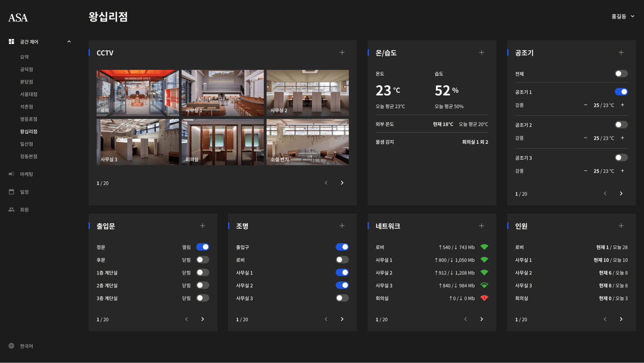Viewport: 644px width, 363px height.
Task: Select 분당점 branch in sidebar
Action: [27, 82]
